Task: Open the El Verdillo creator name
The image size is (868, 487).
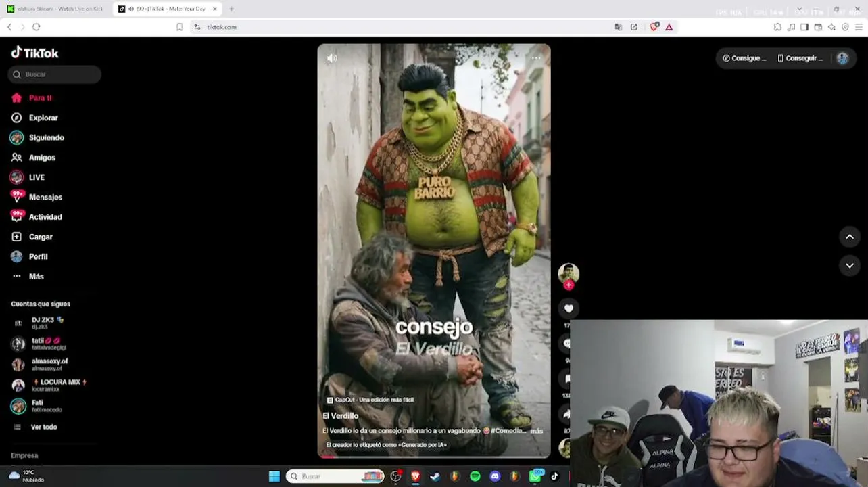Action: [340, 416]
